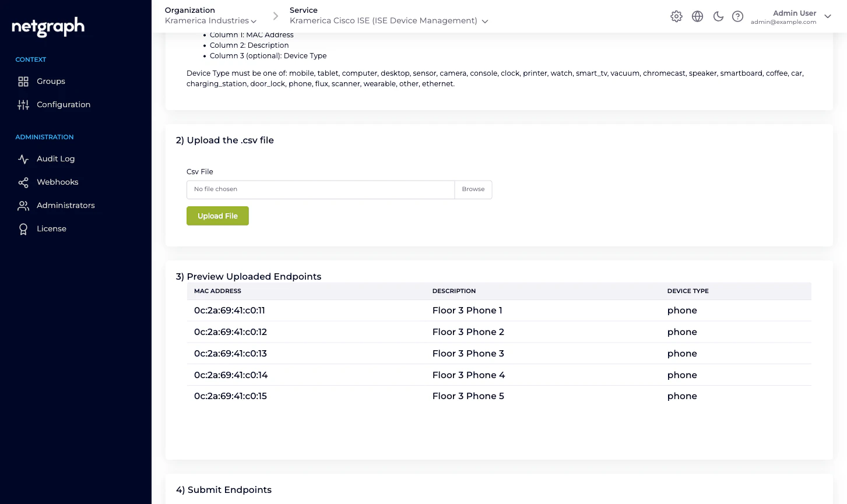Click the Floor 3 Phone 5 description
This screenshot has width=847, height=504.
tap(468, 396)
